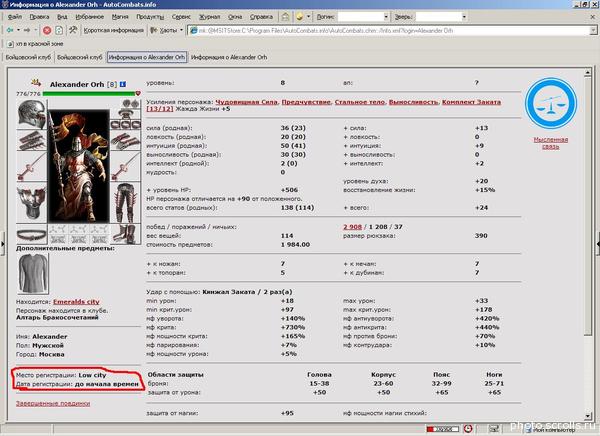Close the toolbar with the X button
600x436 pixels.
[x=593, y=17]
